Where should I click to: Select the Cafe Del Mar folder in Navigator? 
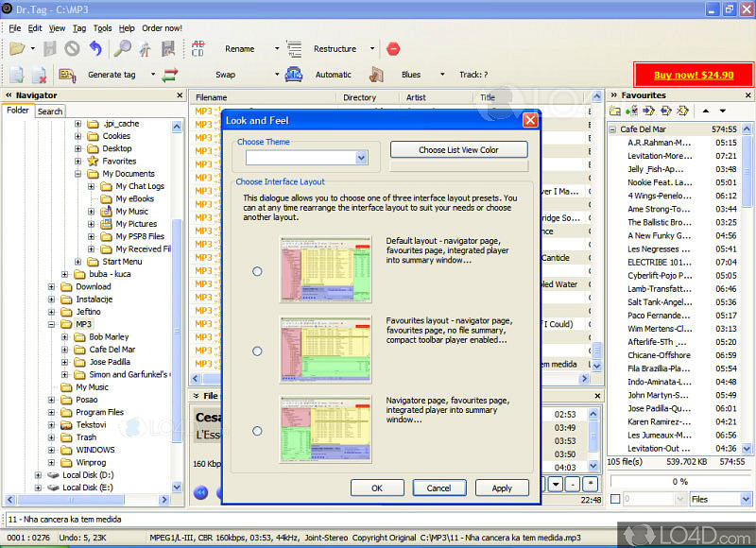(112, 350)
